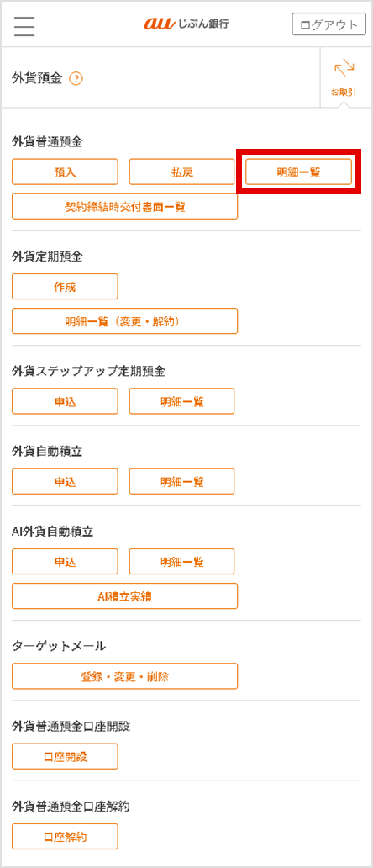Click the 口座開設 button
Screen dimensions: 373x868
[65, 757]
